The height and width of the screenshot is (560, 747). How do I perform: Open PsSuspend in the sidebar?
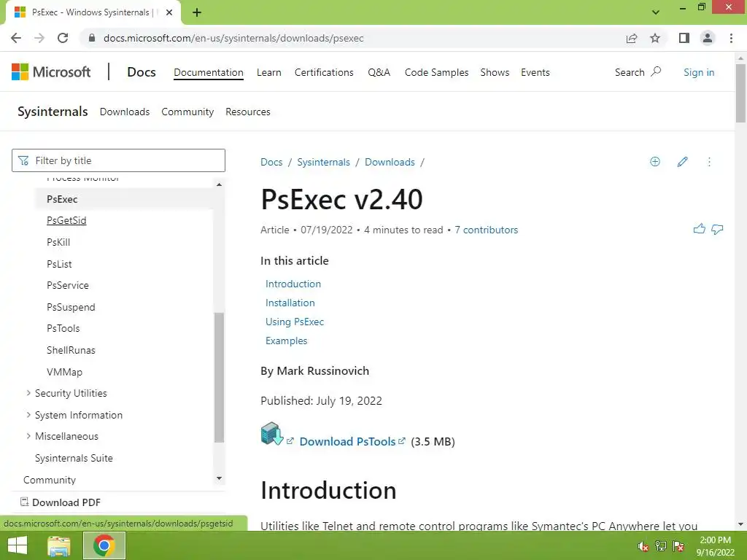tap(71, 307)
